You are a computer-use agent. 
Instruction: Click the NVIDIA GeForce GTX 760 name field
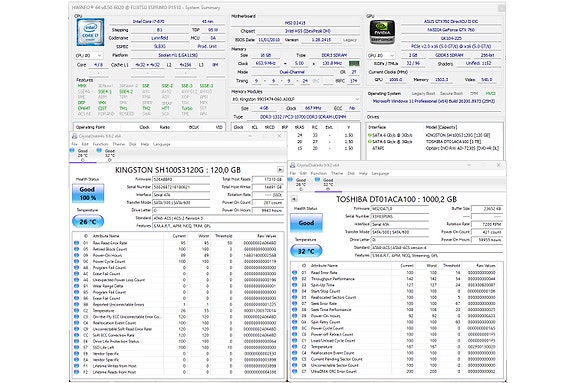click(451, 30)
